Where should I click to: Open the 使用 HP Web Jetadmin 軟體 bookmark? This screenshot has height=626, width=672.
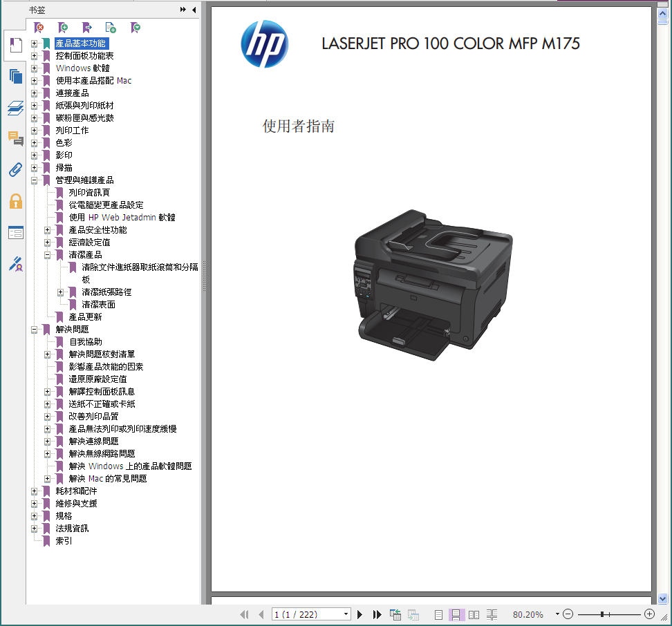click(122, 218)
